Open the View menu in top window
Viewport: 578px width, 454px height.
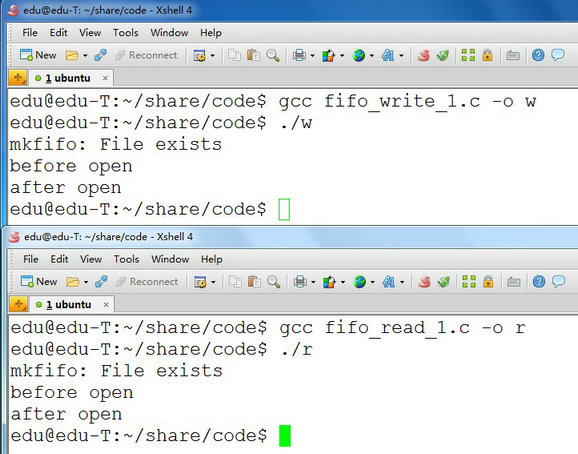90,33
